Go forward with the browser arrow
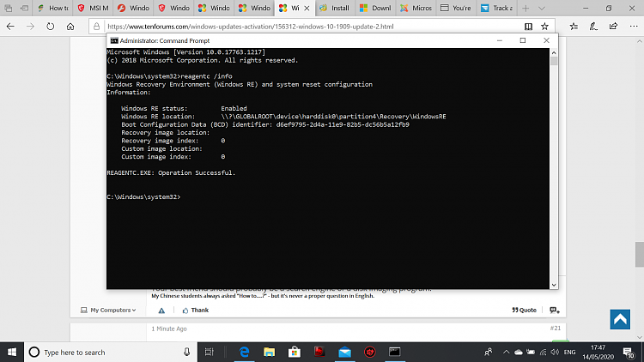The width and height of the screenshot is (644, 362). tap(30, 27)
